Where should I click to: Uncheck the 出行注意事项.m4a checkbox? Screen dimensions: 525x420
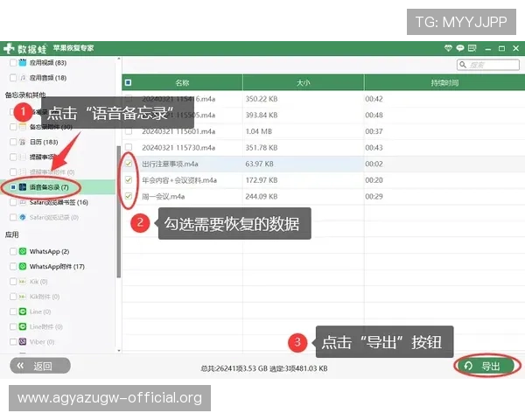pyautogui.click(x=129, y=164)
